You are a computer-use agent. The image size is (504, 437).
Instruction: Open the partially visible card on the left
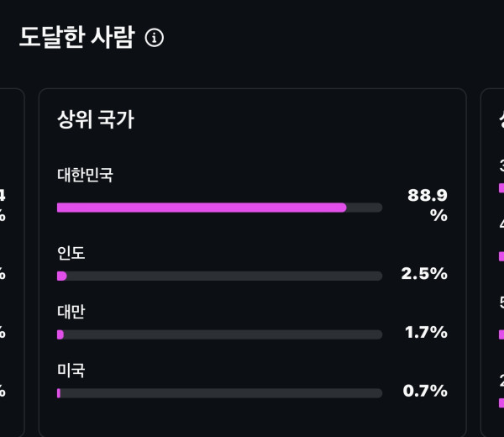click(10, 261)
